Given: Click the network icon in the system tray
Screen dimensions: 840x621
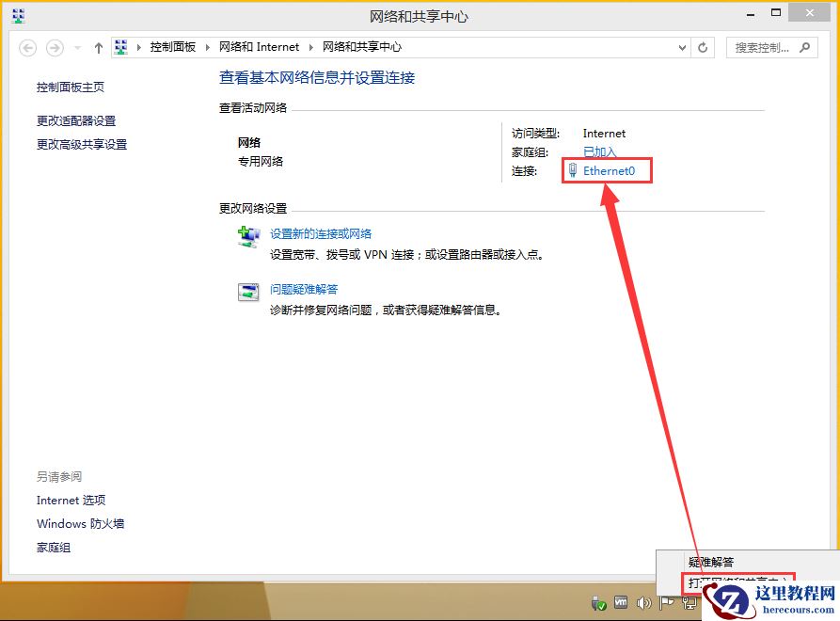Looking at the screenshot, I should point(689,603).
